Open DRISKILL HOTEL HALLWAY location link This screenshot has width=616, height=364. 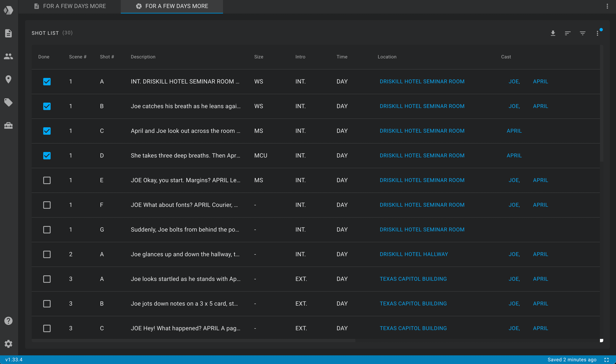pyautogui.click(x=414, y=254)
